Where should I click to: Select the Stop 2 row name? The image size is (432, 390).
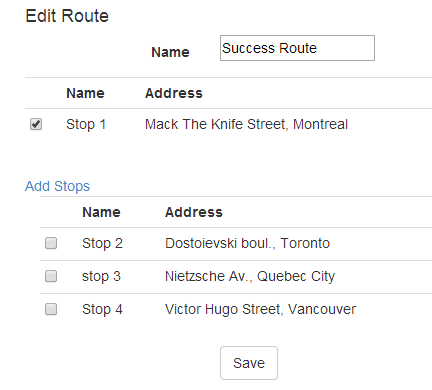(102, 243)
